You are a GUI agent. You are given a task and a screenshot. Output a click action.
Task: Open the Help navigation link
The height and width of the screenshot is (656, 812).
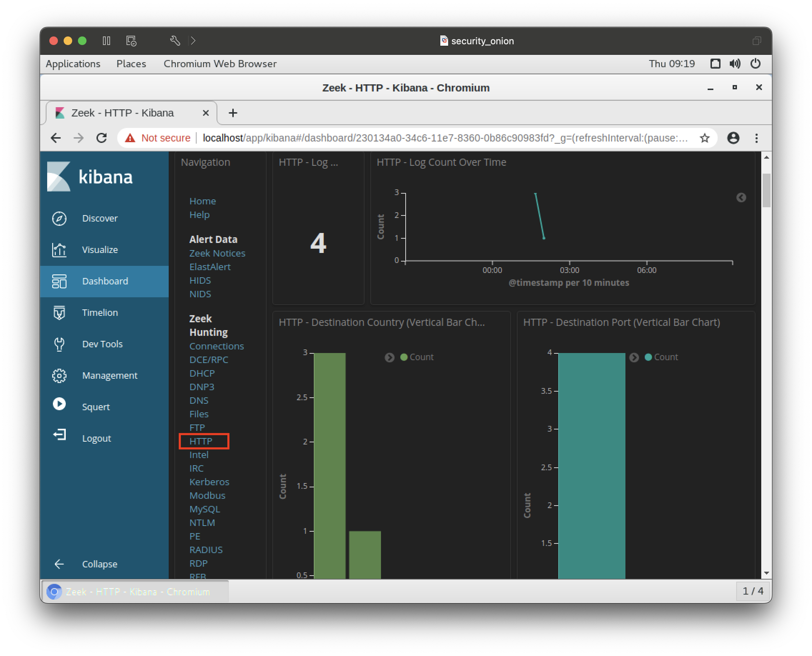tap(199, 215)
